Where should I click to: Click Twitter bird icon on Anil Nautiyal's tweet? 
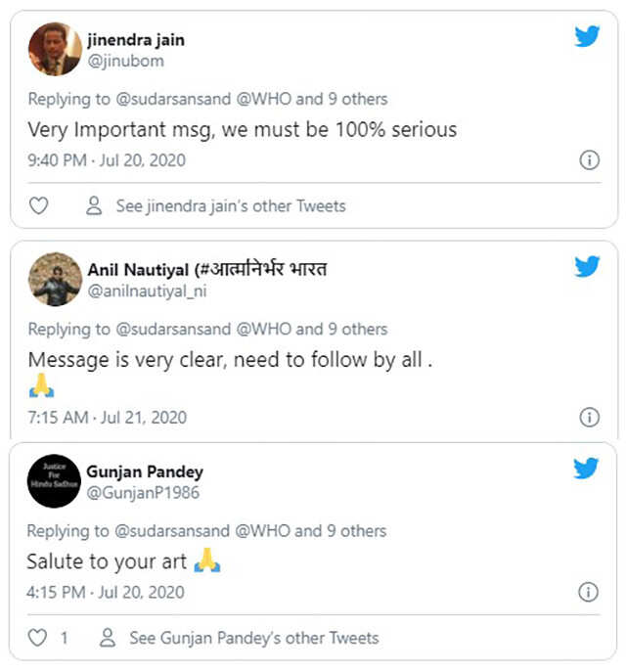click(587, 266)
